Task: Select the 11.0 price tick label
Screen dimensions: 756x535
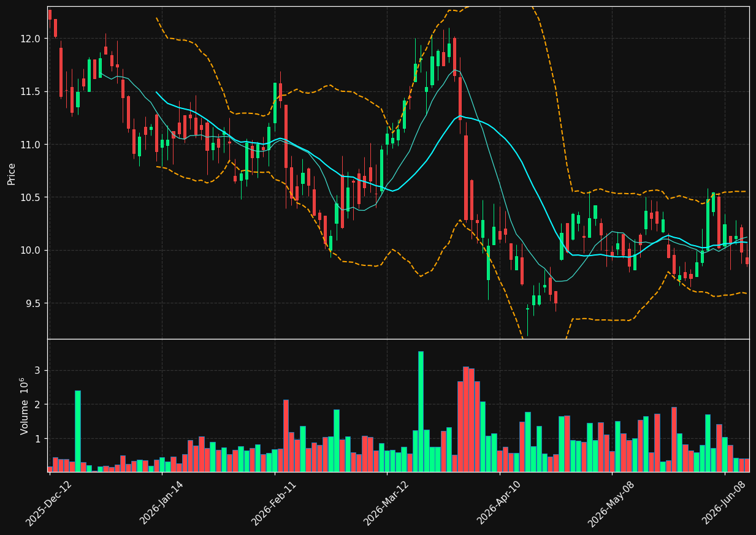Action: pyautogui.click(x=29, y=145)
